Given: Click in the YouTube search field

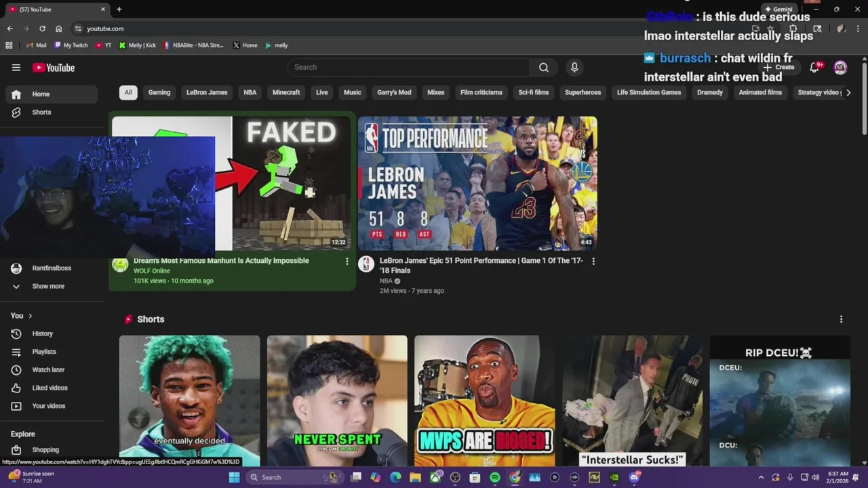Looking at the screenshot, I should click(x=408, y=67).
